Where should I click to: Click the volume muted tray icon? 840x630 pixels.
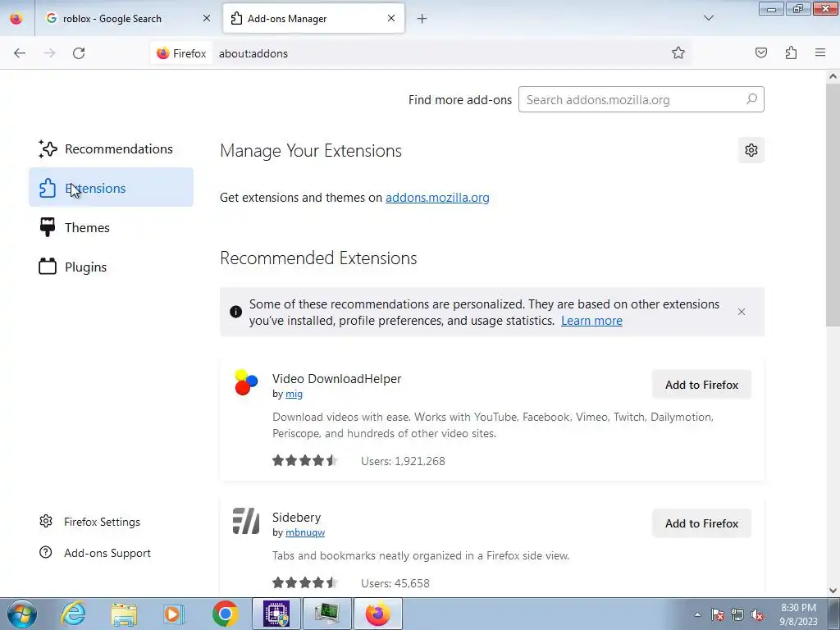[x=757, y=615]
